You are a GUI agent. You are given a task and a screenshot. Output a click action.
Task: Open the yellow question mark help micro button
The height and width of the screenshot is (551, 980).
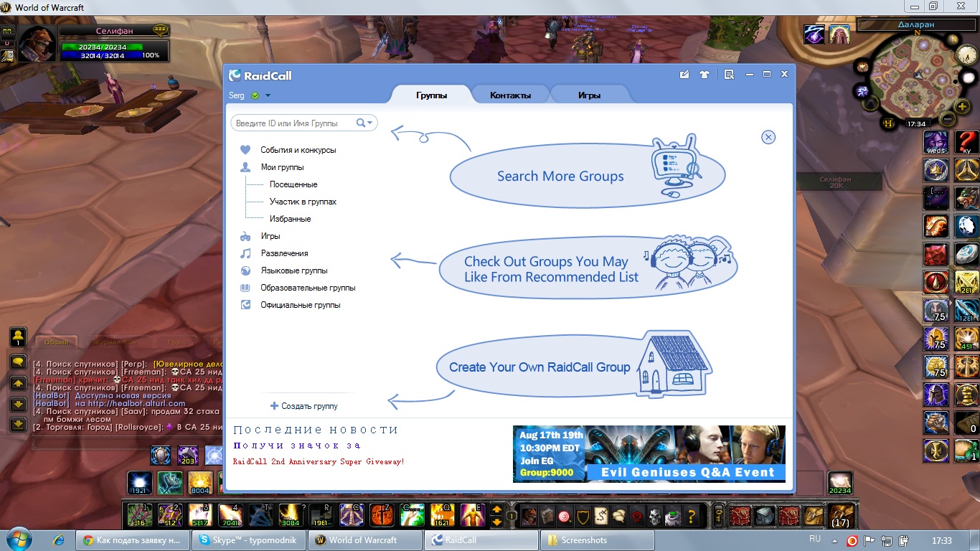(692, 515)
